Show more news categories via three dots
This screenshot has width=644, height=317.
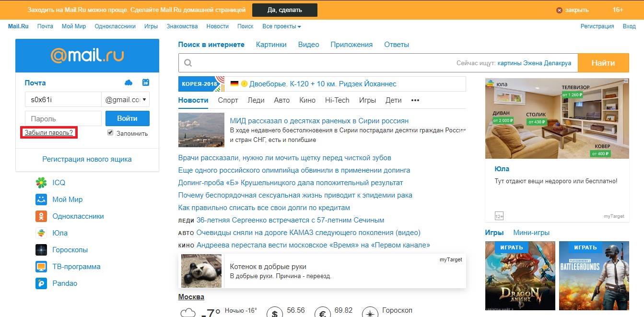(x=415, y=100)
